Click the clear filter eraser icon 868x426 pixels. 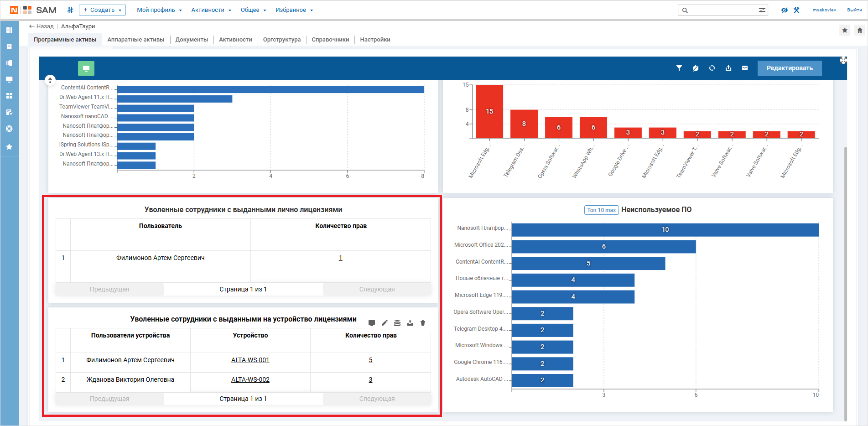coord(696,68)
